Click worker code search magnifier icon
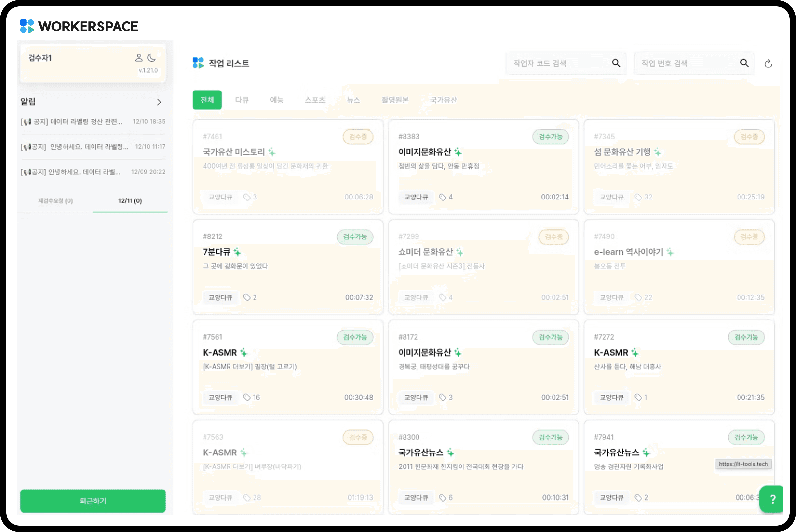This screenshot has width=796, height=532. tap(616, 63)
